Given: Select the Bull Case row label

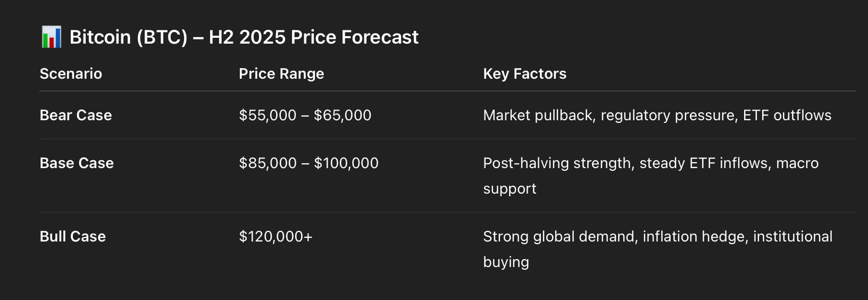Looking at the screenshot, I should [x=72, y=237].
